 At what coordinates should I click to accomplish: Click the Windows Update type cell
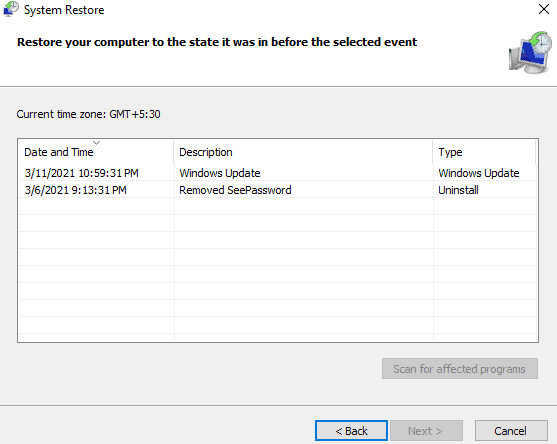pyautogui.click(x=478, y=173)
